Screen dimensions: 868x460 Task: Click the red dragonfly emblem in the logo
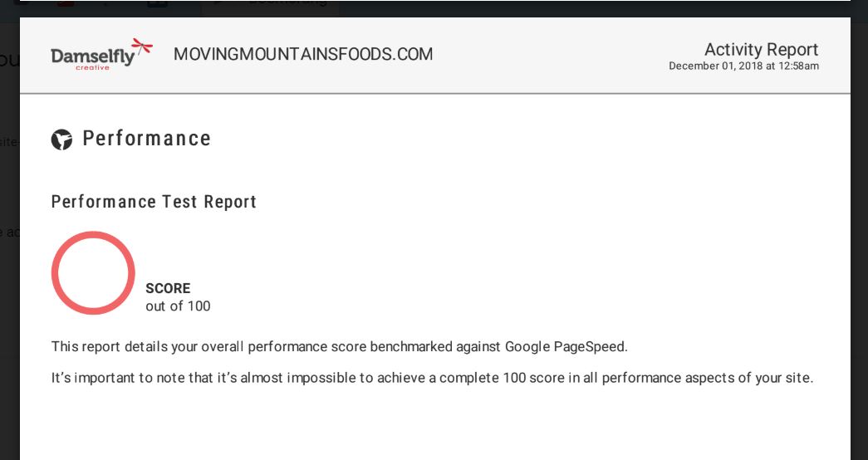(x=142, y=47)
